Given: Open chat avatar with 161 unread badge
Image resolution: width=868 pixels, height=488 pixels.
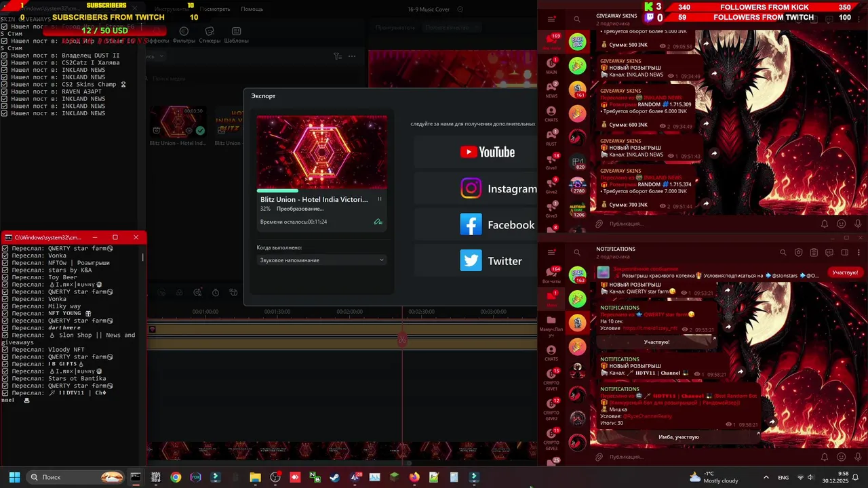Looking at the screenshot, I should point(578,90).
